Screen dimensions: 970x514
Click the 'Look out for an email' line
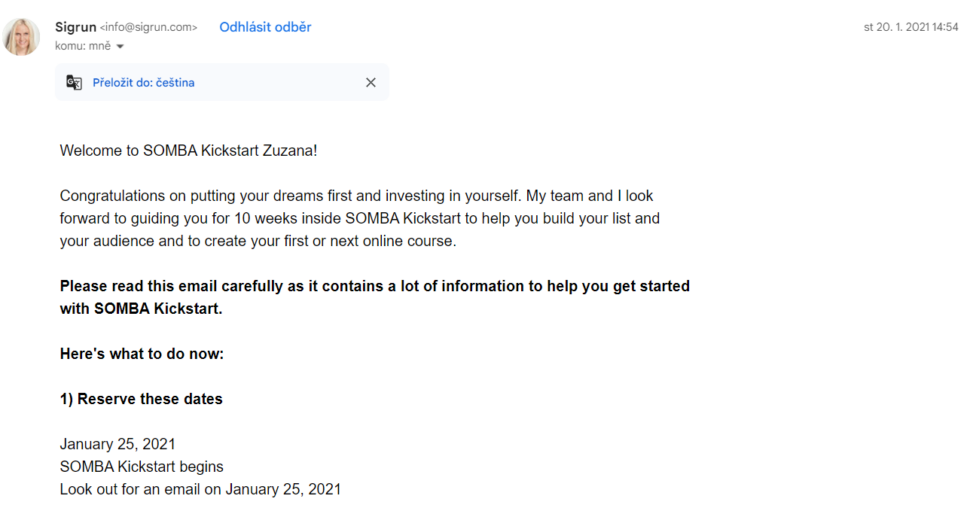200,489
